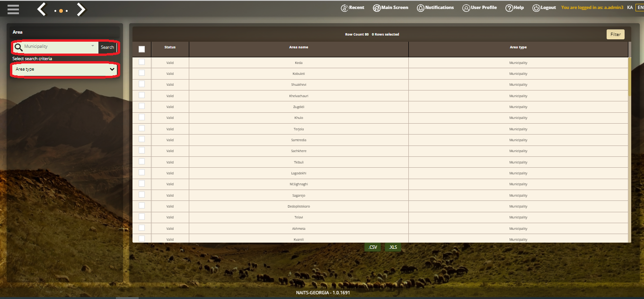This screenshot has width=644, height=299.
Task: Go back with left chevron arrow
Action: (42, 9)
